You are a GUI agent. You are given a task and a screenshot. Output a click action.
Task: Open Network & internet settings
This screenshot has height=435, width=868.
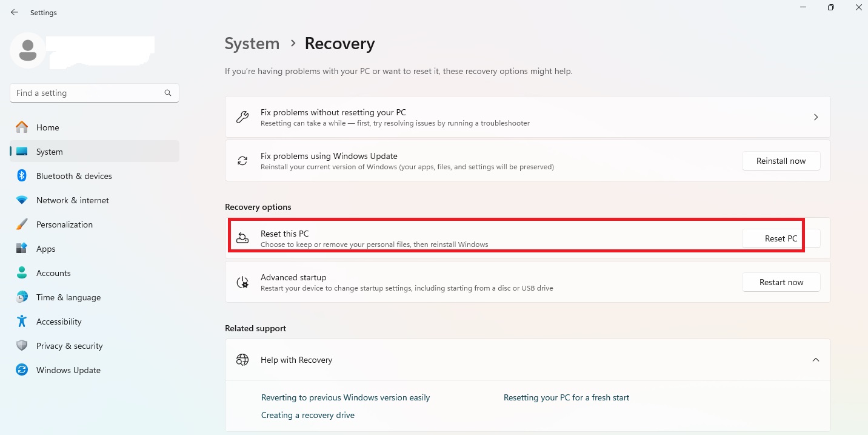[95, 200]
